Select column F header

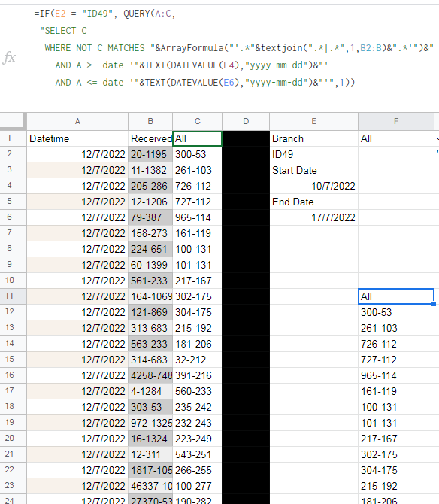396,122
